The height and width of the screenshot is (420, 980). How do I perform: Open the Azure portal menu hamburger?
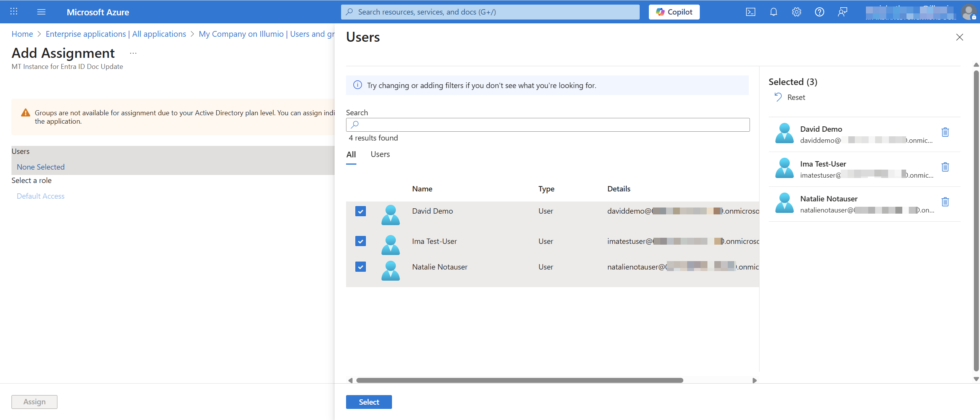[41, 12]
